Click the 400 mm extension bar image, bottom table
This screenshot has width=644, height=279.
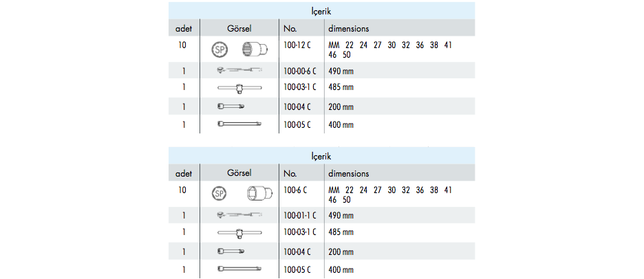[x=239, y=269]
